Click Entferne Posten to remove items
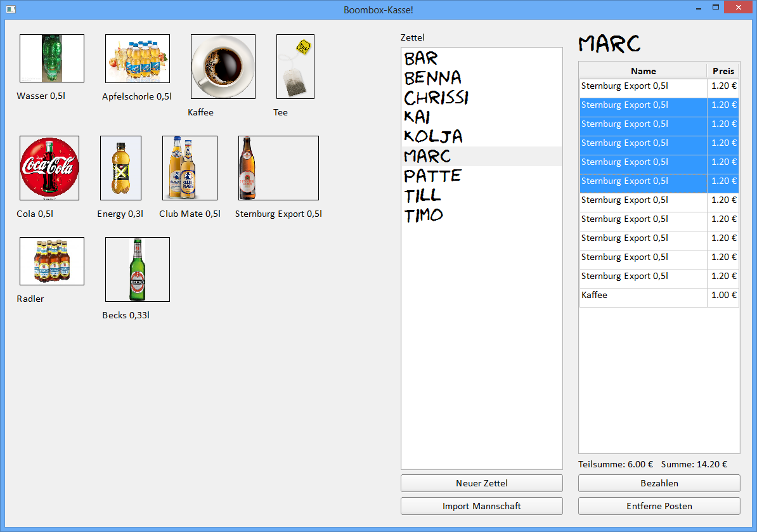Viewport: 757px width, 532px height. [659, 506]
